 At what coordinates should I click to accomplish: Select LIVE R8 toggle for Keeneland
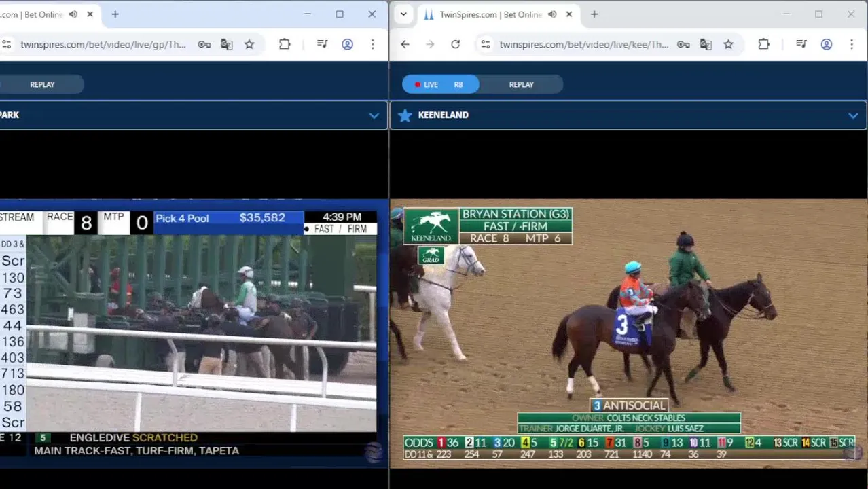click(440, 84)
